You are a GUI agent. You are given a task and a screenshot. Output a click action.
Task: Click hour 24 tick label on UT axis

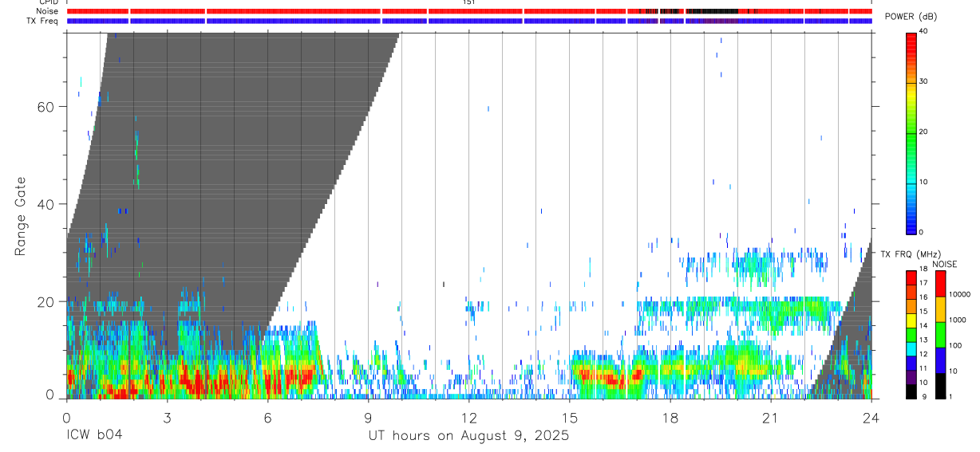tap(871, 417)
